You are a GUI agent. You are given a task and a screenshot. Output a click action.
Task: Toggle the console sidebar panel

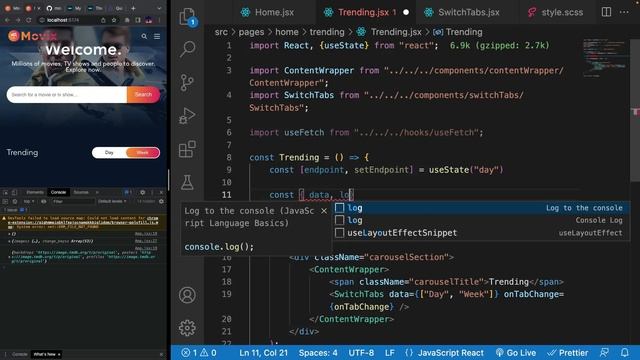[x=5, y=201]
